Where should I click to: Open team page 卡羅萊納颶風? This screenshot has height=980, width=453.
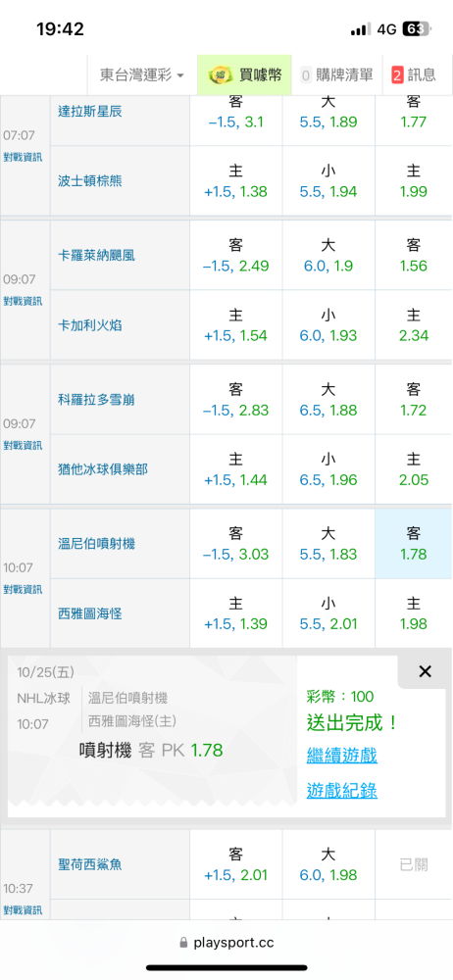click(x=96, y=255)
